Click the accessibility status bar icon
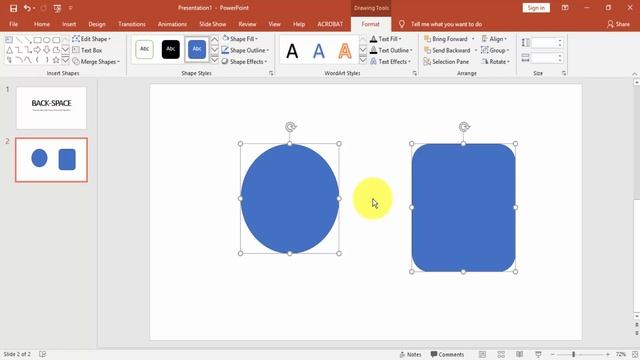This screenshot has width=640, height=360. 42,354
